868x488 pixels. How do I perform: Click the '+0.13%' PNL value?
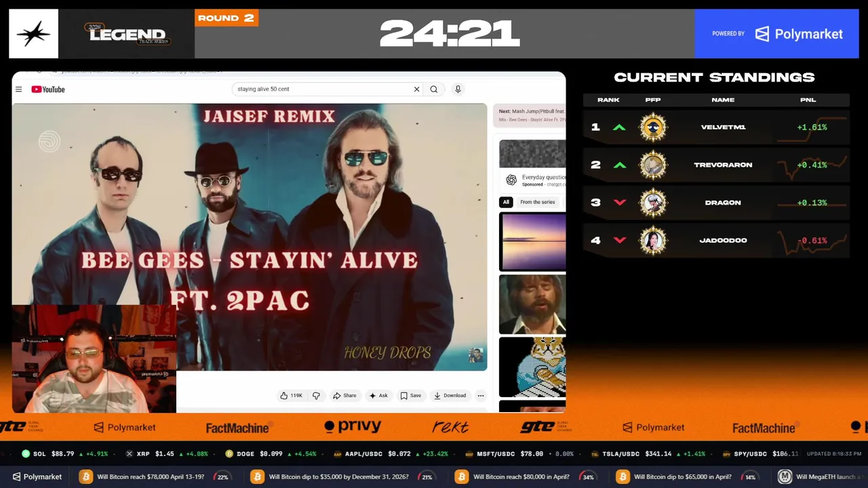812,203
